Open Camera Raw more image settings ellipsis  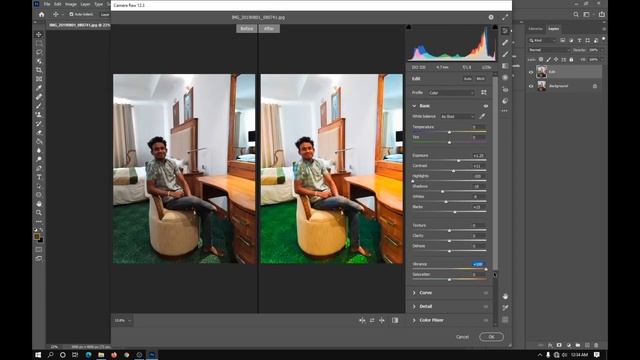tap(505, 111)
